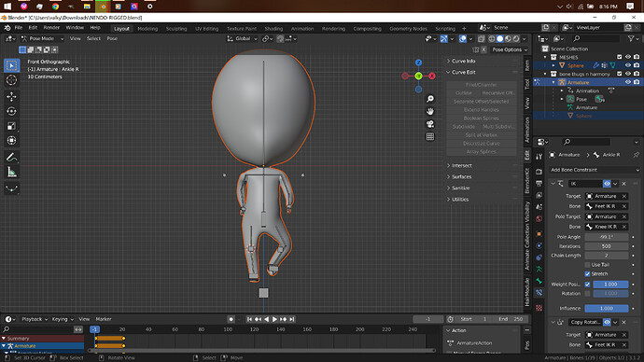Switch to the Shading workspace tab

273,29
